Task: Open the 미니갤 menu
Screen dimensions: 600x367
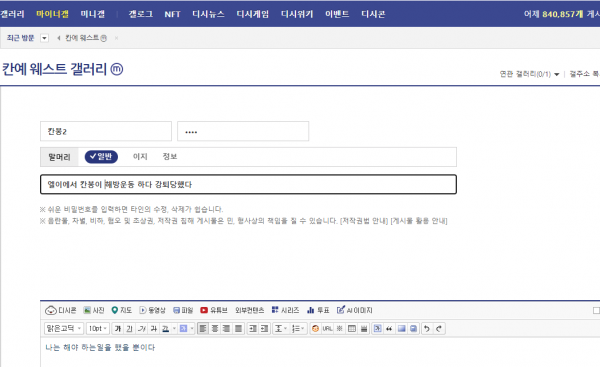Action: [x=93, y=14]
